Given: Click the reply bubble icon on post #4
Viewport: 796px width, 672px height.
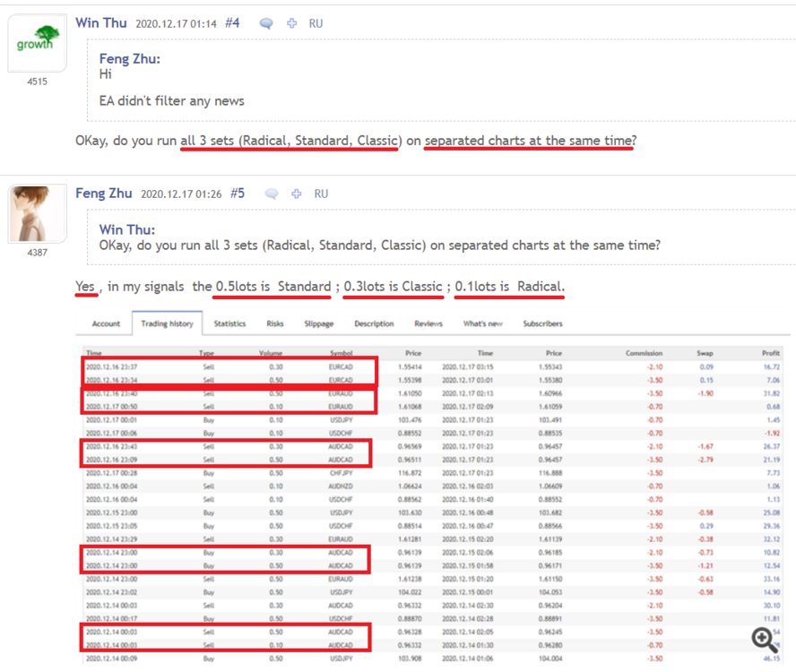Looking at the screenshot, I should pos(266,23).
